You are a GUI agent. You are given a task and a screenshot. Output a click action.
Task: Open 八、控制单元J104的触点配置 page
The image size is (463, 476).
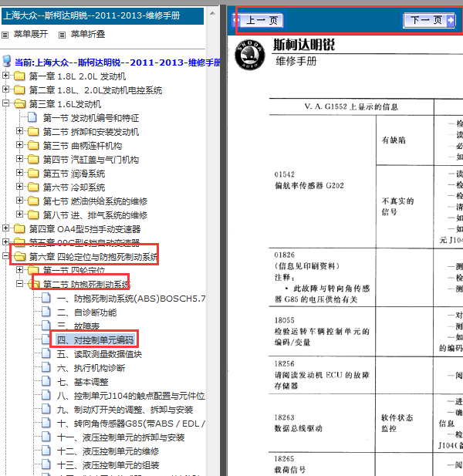click(x=131, y=396)
